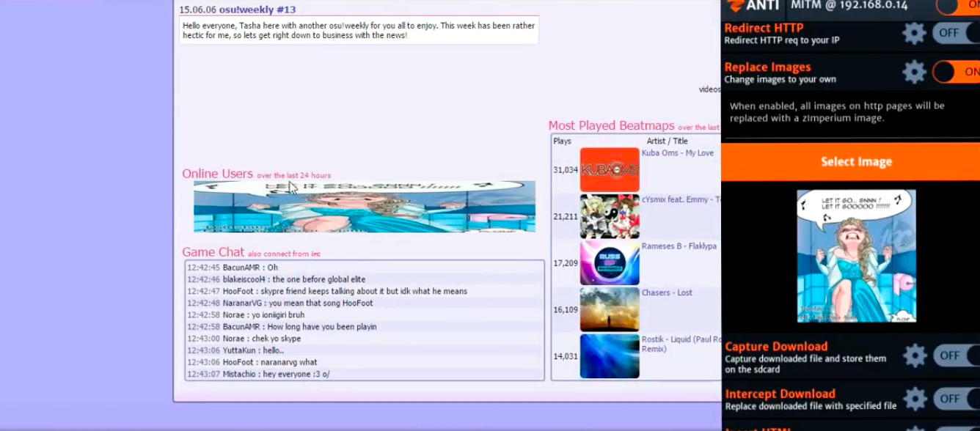Click the cYsmix beatmap thumbnail
The image size is (980, 431).
(610, 216)
